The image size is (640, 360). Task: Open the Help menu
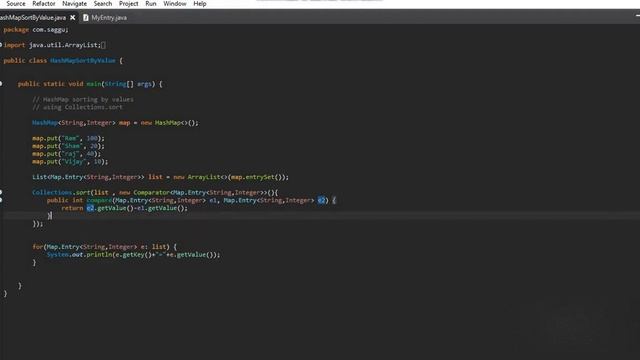click(x=200, y=4)
